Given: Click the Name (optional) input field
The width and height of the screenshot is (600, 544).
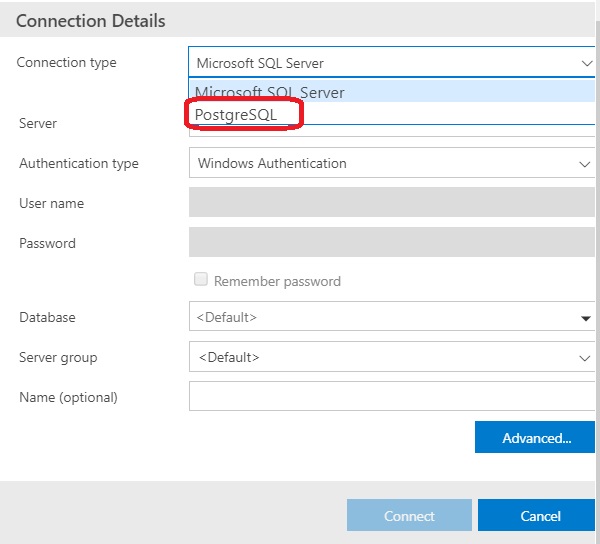Looking at the screenshot, I should pyautogui.click(x=392, y=396).
